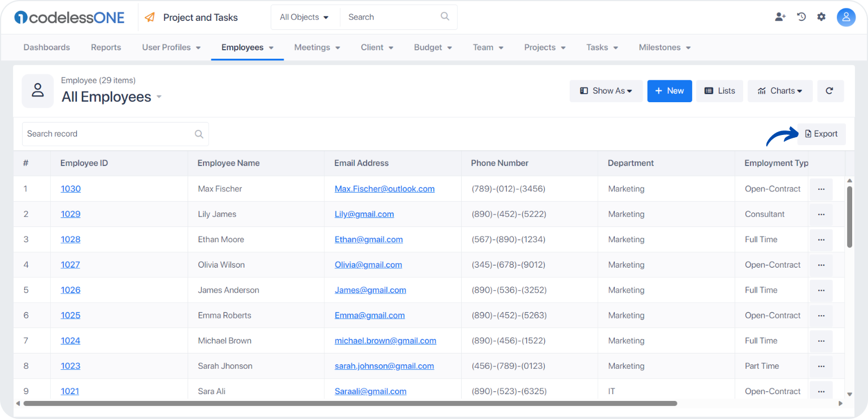Open the Reports tab

[106, 47]
